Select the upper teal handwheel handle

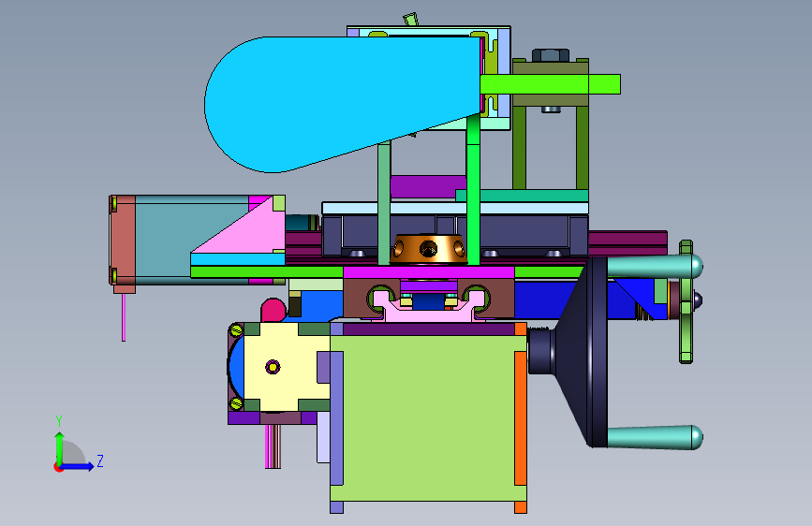point(655,266)
